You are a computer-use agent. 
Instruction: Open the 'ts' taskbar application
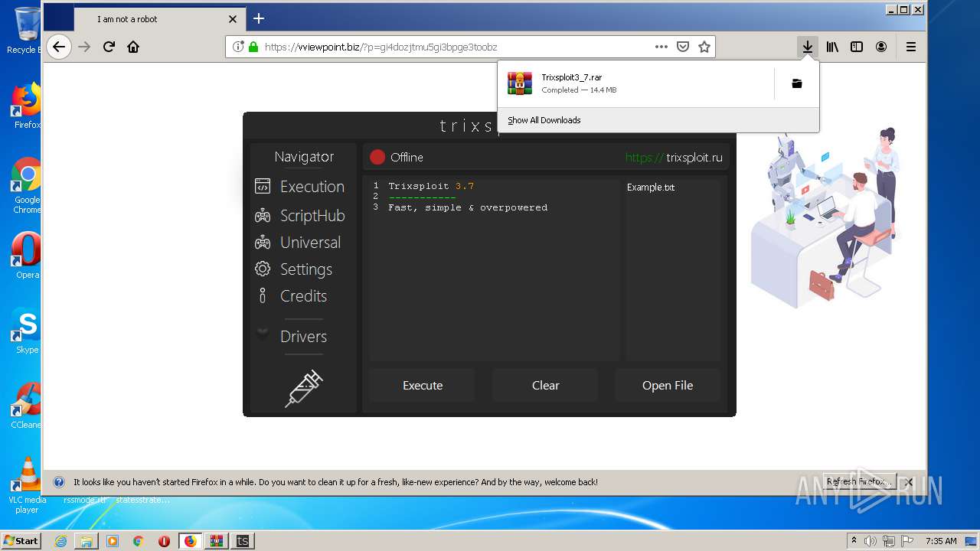(x=243, y=541)
